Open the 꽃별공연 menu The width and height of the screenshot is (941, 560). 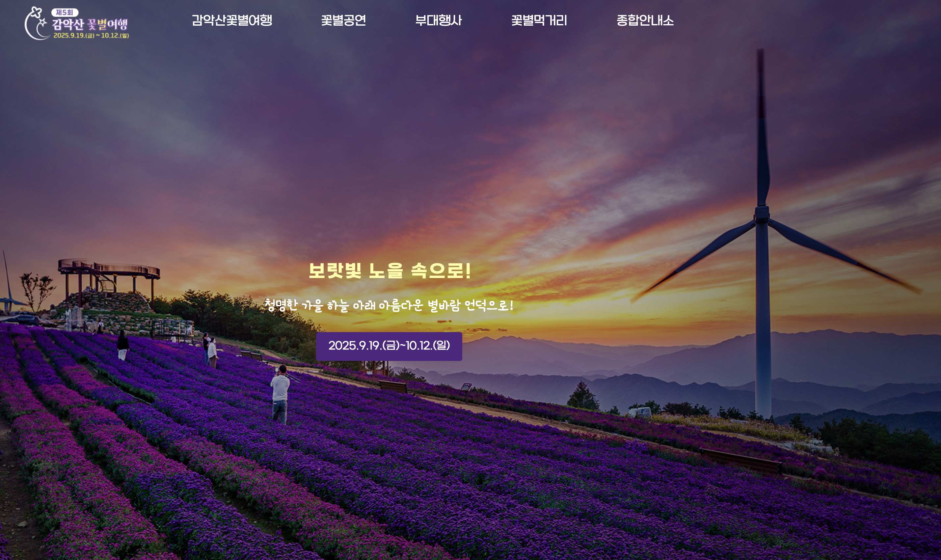pos(343,20)
